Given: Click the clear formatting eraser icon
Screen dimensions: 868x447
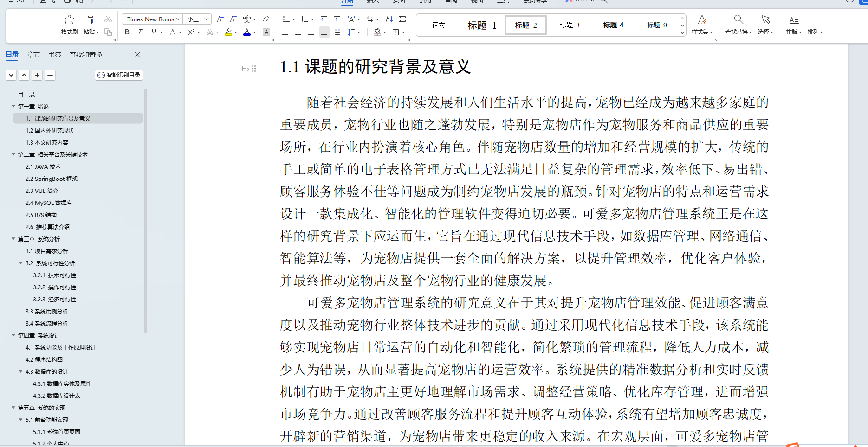Looking at the screenshot, I should pyautogui.click(x=266, y=19).
